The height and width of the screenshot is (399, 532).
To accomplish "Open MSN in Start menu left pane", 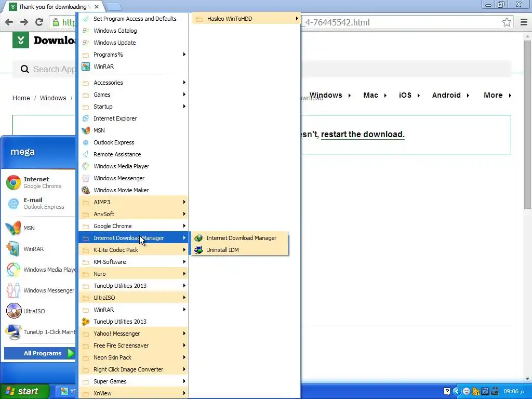I will tap(40, 228).
